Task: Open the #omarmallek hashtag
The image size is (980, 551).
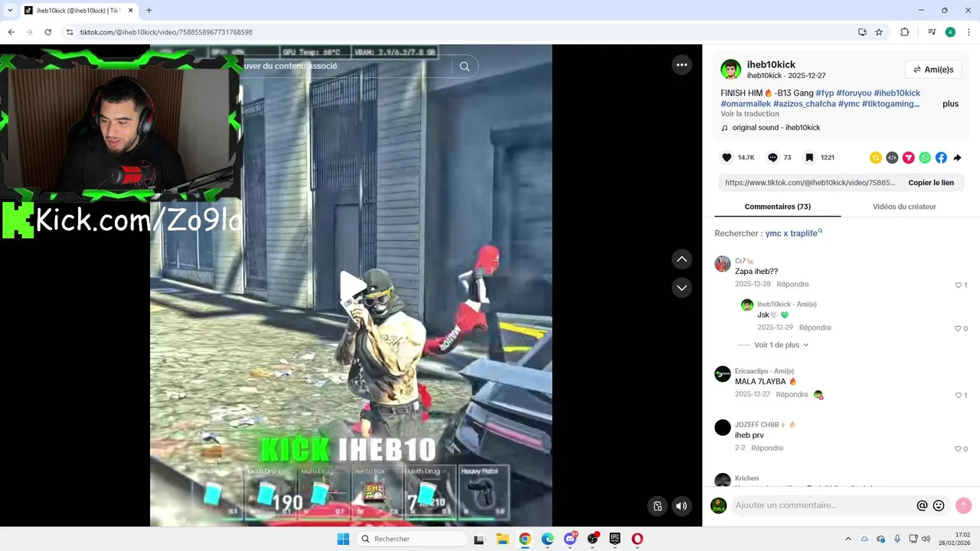Action: tap(745, 104)
